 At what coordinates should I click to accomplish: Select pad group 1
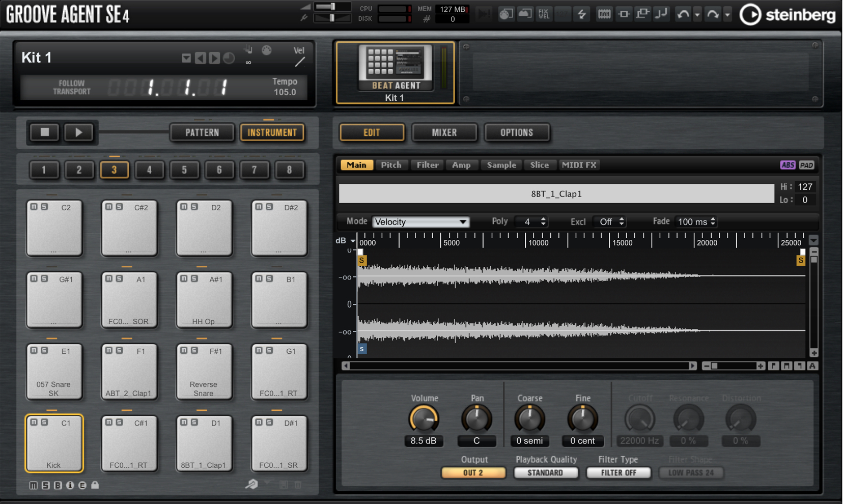coord(44,170)
